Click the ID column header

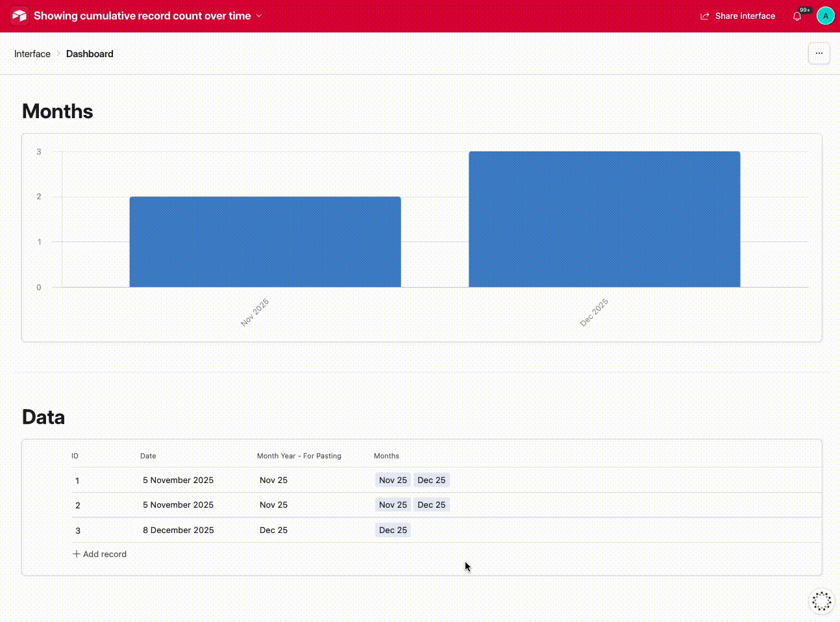pos(75,456)
